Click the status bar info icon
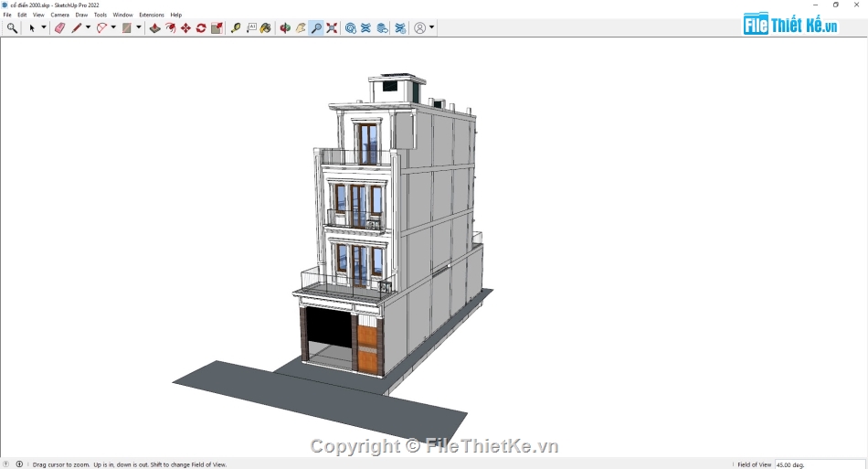 pos(19,464)
